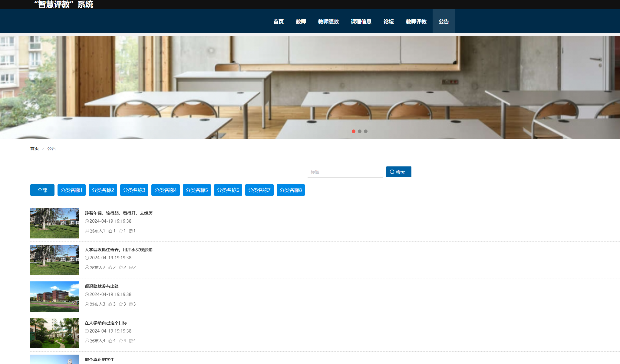Filter announcements by 分类名称6
This screenshot has width=620, height=364.
[x=228, y=190]
